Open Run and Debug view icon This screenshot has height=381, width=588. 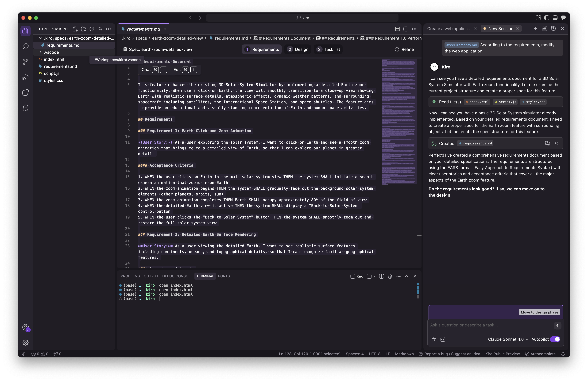[x=25, y=77]
